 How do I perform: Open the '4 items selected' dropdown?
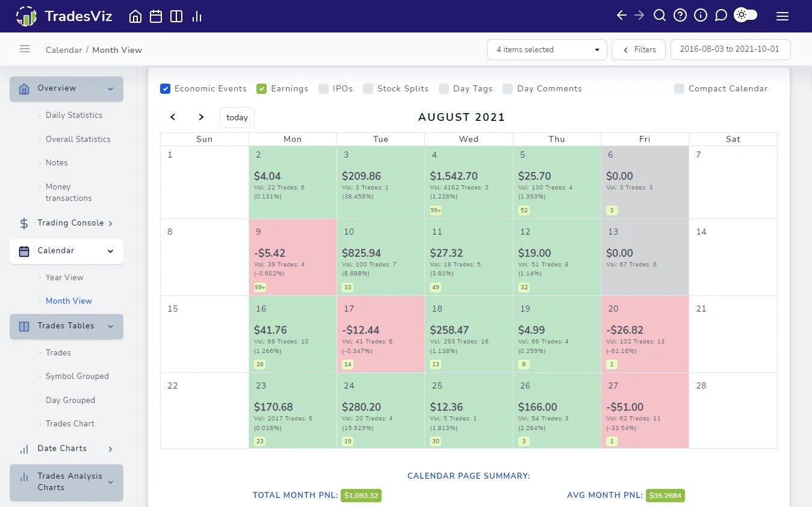click(x=547, y=50)
